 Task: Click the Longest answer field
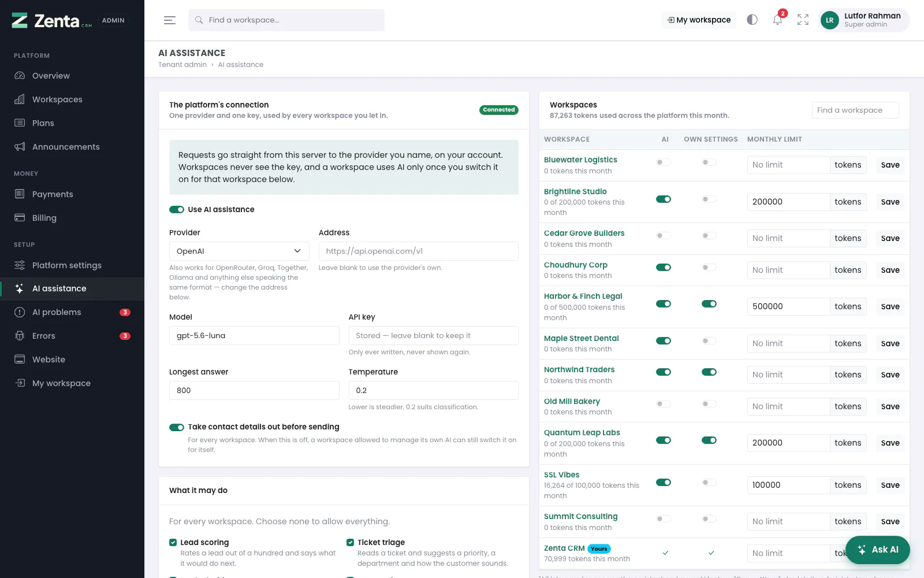(x=254, y=391)
